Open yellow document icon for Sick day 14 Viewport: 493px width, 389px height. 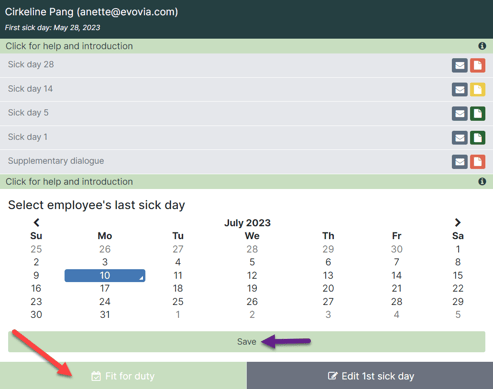[477, 89]
